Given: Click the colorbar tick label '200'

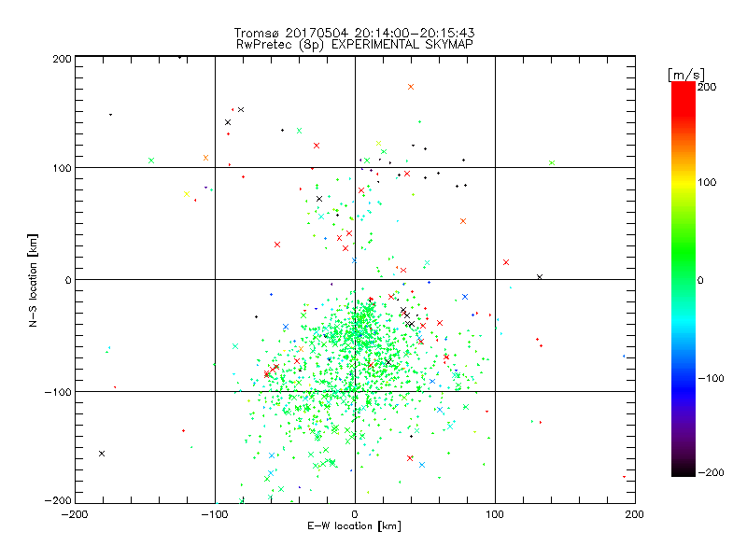Looking at the screenshot, I should tap(707, 86).
